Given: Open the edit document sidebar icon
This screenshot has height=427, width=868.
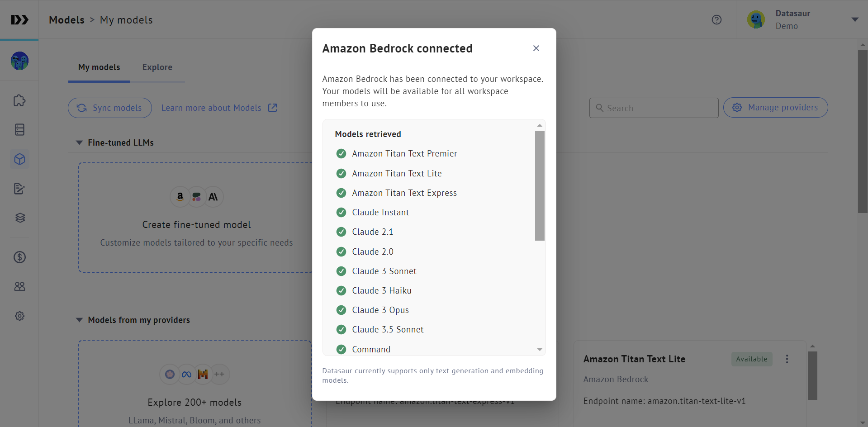Looking at the screenshot, I should 19,189.
